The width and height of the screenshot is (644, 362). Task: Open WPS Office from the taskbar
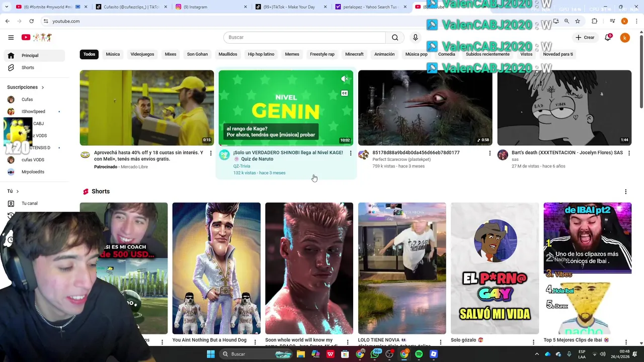point(331,354)
